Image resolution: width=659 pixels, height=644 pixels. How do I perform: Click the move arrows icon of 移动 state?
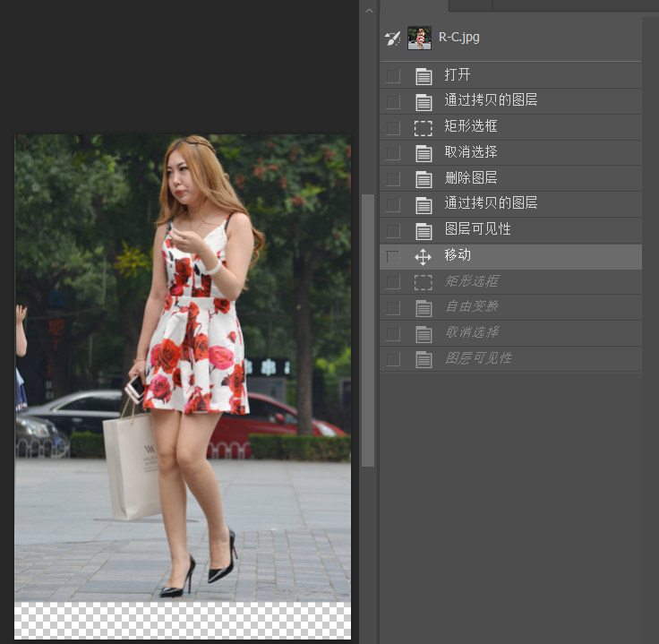pyautogui.click(x=424, y=256)
